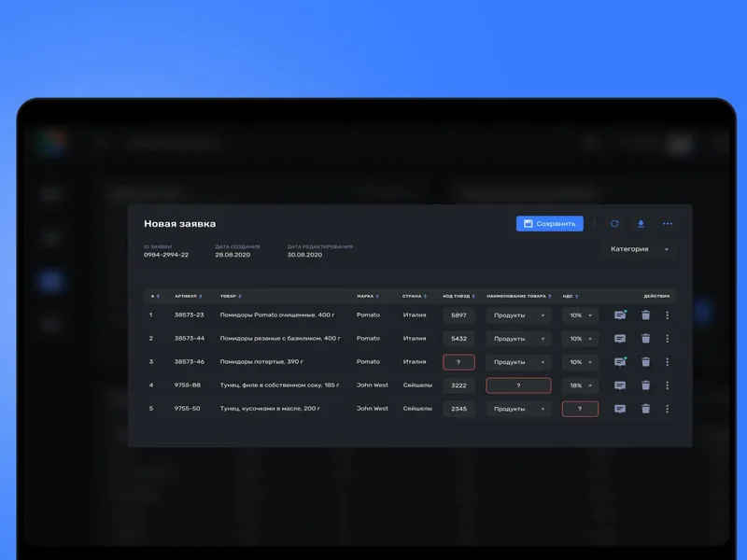Viewport: 747px width, 560px height.
Task: Sort by the № column header
Action: 155,296
